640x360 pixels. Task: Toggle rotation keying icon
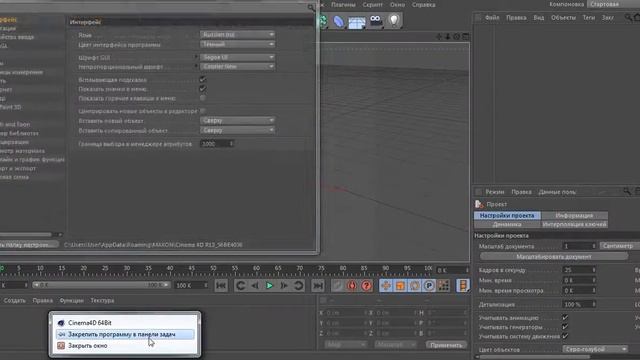point(414,285)
